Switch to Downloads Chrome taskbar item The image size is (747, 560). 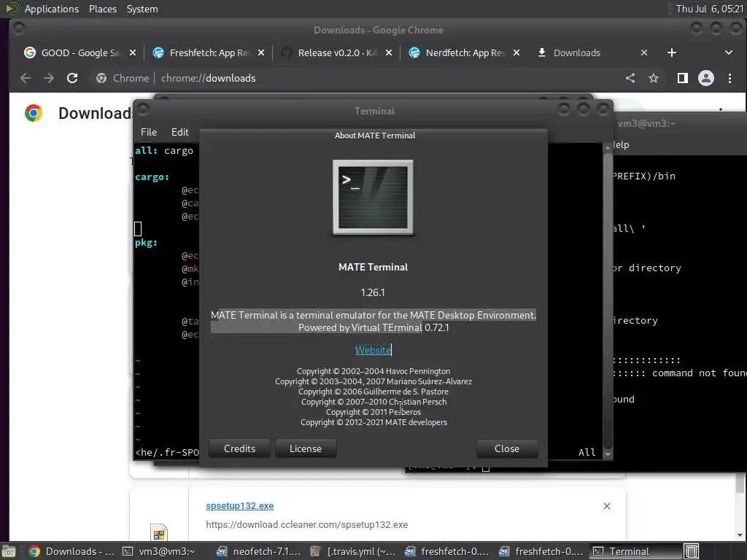pyautogui.click(x=71, y=551)
